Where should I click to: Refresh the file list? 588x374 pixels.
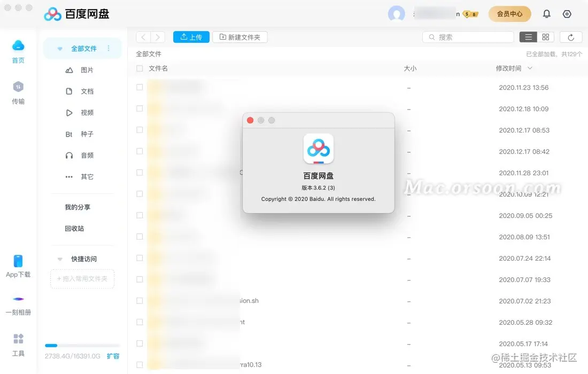(x=571, y=37)
